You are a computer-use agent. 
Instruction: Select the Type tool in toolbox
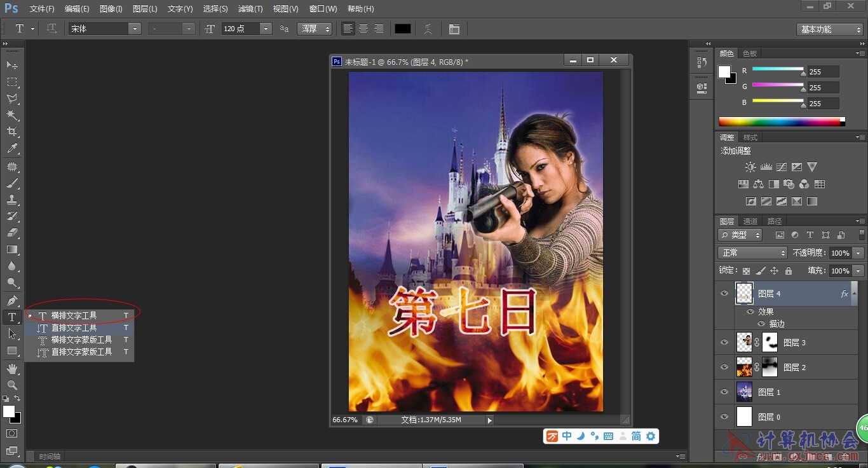[12, 317]
